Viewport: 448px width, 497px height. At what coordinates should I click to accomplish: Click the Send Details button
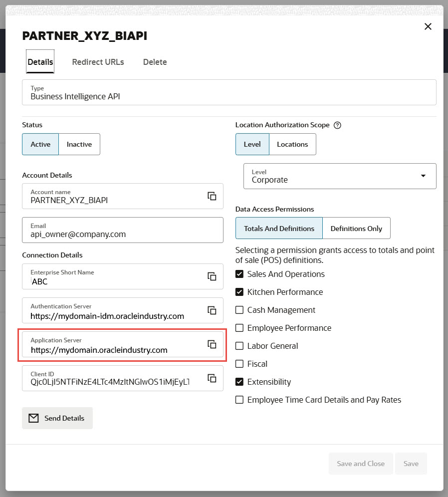click(57, 418)
